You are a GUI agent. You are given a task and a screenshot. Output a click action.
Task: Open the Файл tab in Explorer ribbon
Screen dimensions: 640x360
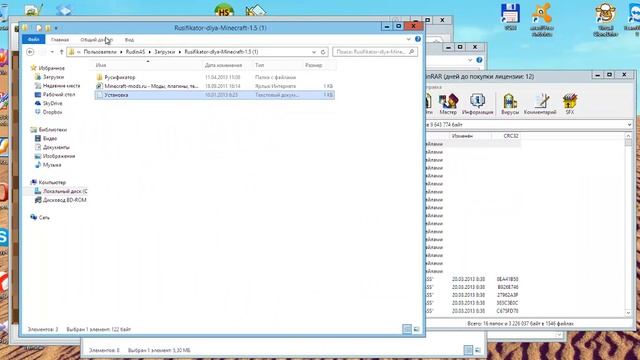coord(33,39)
